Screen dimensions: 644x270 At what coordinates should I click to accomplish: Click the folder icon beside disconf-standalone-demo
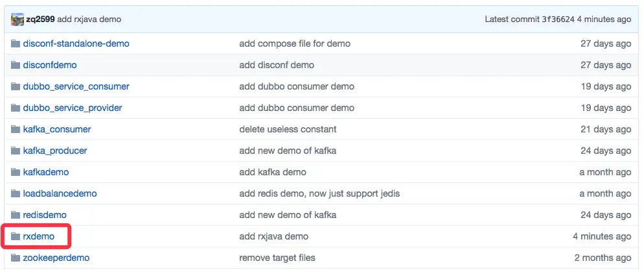pyautogui.click(x=16, y=44)
